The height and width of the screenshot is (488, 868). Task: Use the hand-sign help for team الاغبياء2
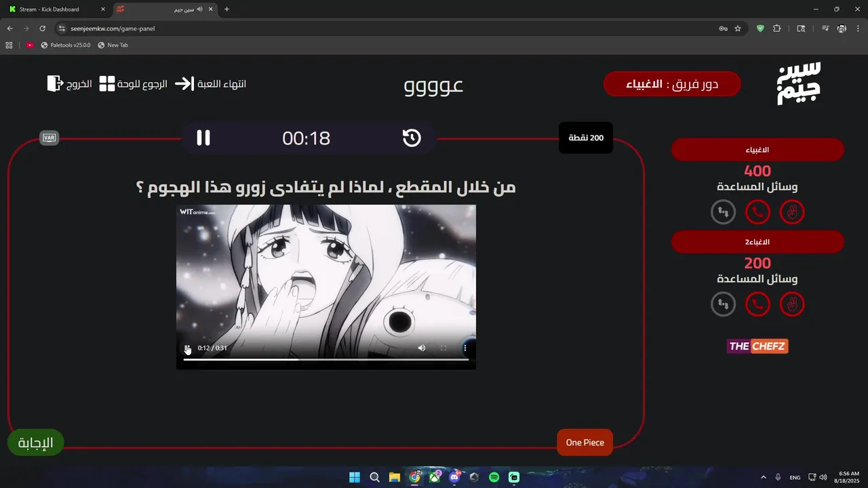pos(792,304)
